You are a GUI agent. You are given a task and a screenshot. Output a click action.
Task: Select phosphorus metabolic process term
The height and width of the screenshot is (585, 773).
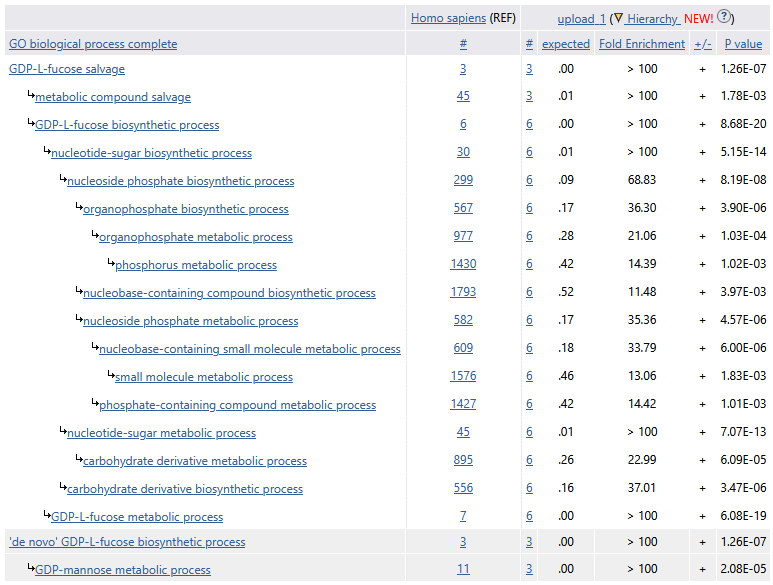point(196,265)
